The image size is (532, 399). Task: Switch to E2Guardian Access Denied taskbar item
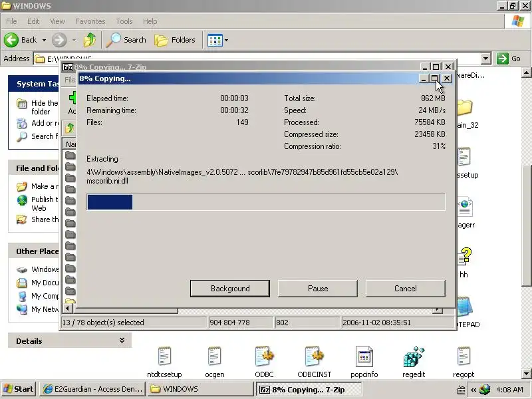[92, 389]
